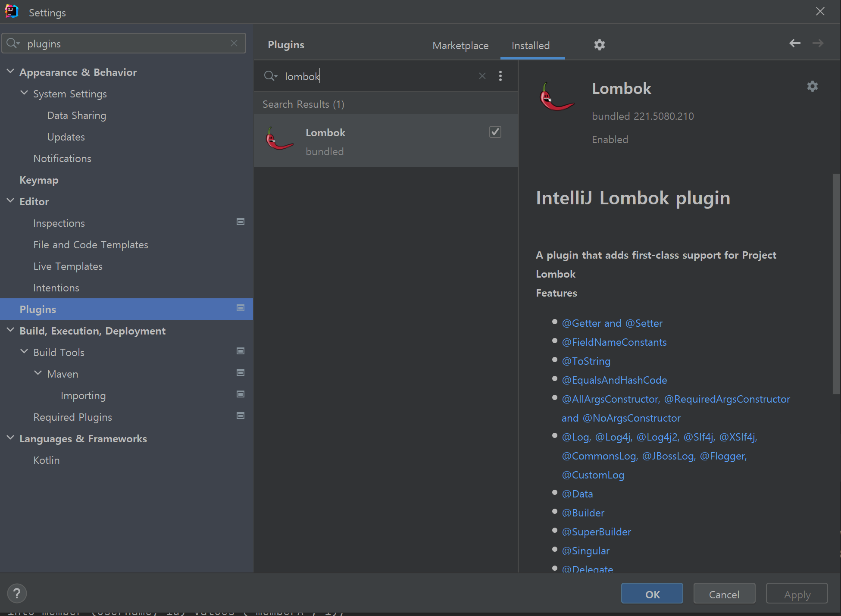This screenshot has width=841, height=616.
Task: Click the project-level icon beside Plugins
Action: click(241, 308)
